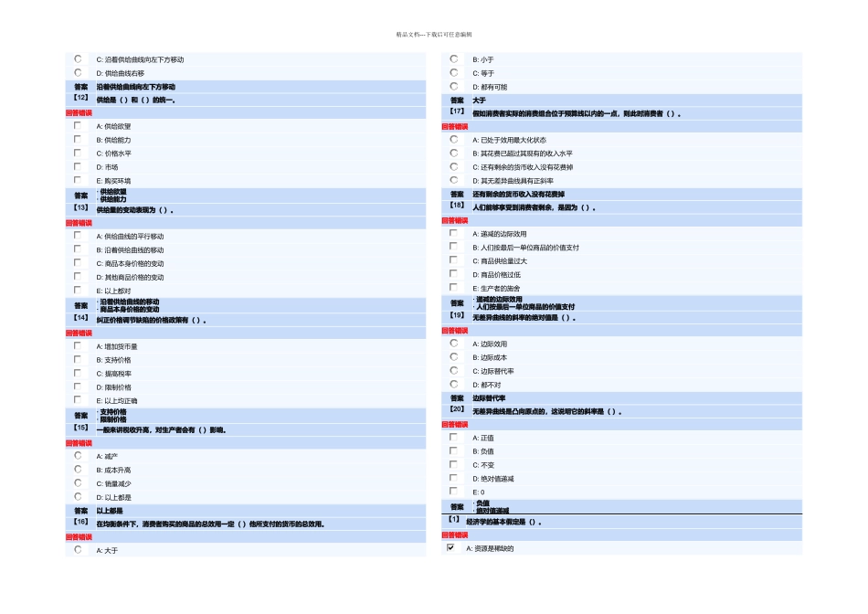Click the bold answer text 以上都是
The image size is (868, 614).
110,511
